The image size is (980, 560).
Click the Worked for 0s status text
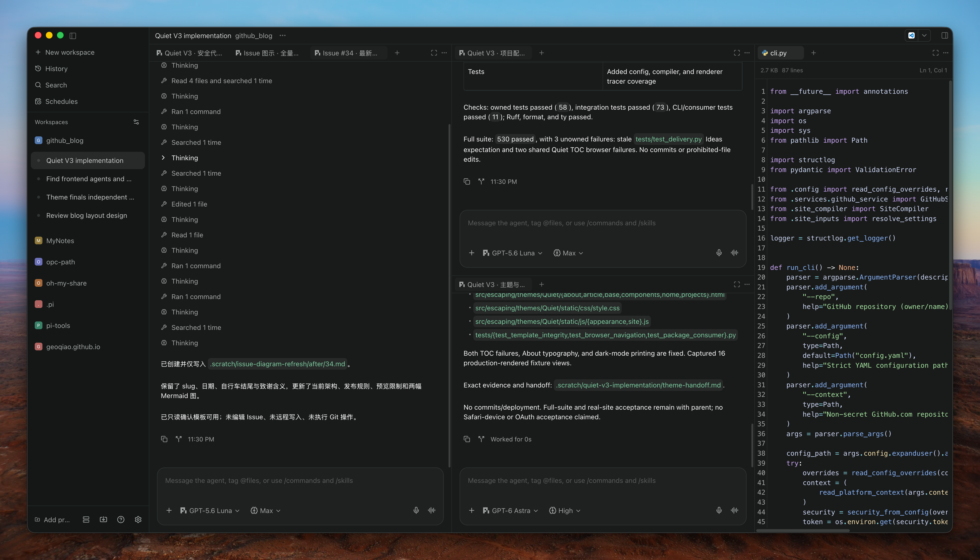pyautogui.click(x=511, y=439)
